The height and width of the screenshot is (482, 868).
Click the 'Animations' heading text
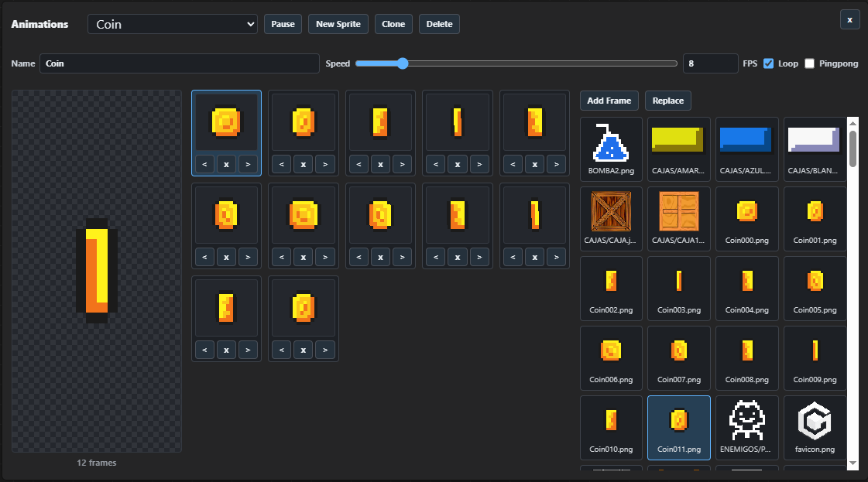(x=39, y=24)
